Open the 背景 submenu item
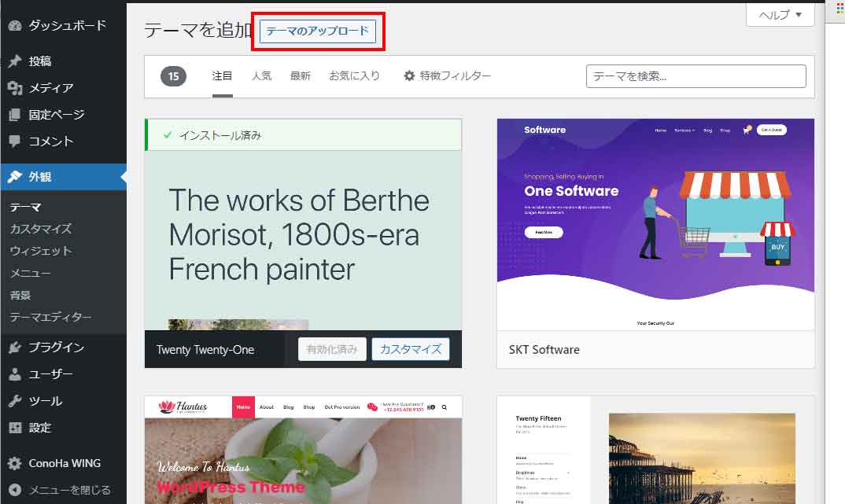 (20, 295)
